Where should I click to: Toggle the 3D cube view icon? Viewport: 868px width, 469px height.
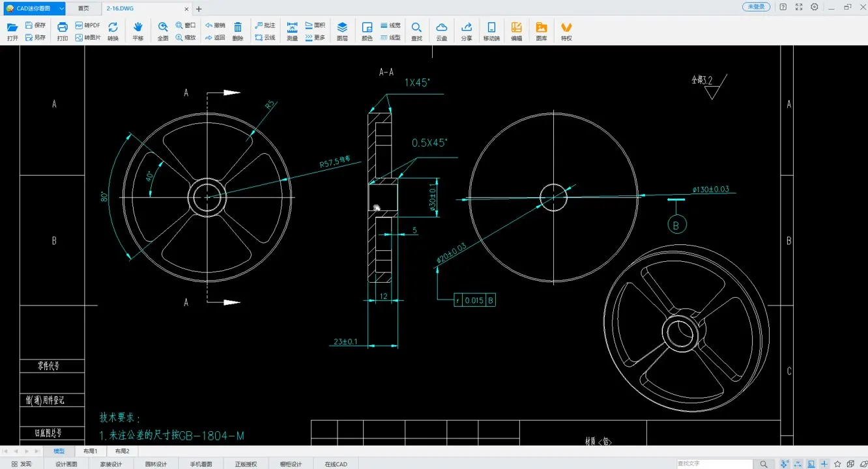851,464
